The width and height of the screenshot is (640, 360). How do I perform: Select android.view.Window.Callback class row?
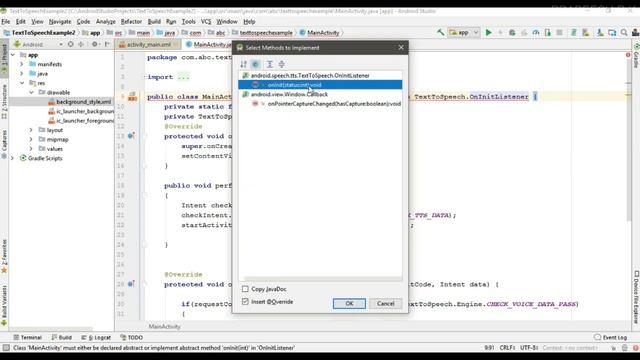[x=320, y=94]
